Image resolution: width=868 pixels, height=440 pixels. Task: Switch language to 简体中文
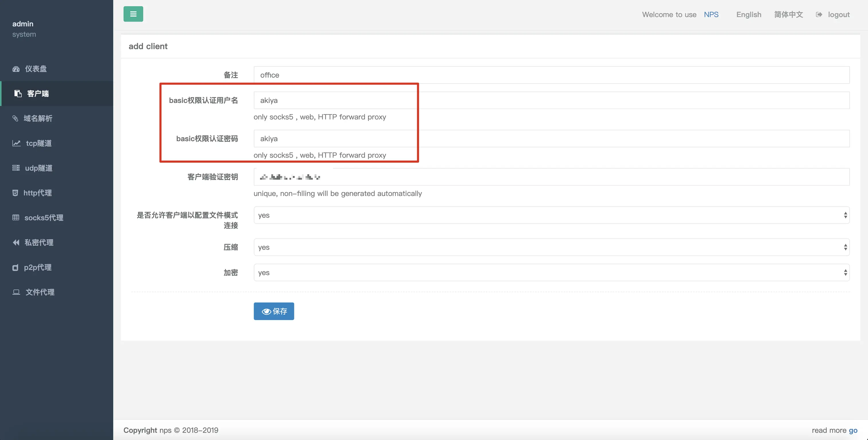[788, 14]
